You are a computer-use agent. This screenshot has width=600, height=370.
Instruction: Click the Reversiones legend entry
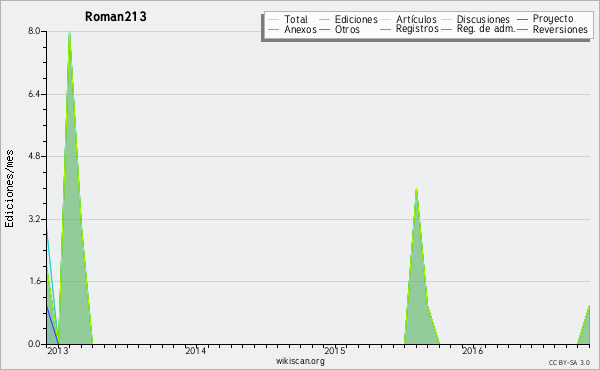click(x=560, y=29)
